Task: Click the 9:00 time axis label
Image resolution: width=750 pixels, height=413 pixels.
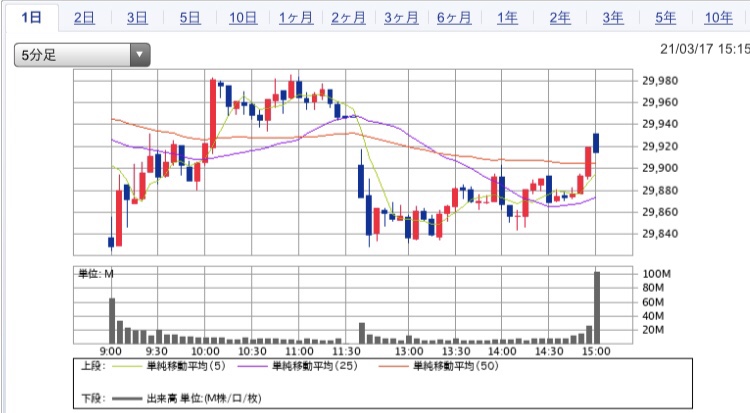Action: 110,351
